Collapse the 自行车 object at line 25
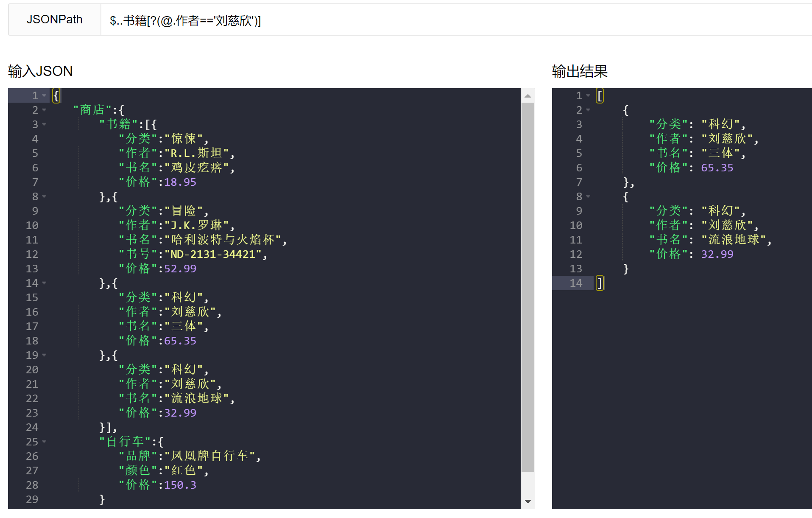The height and width of the screenshot is (518, 812). point(44,442)
